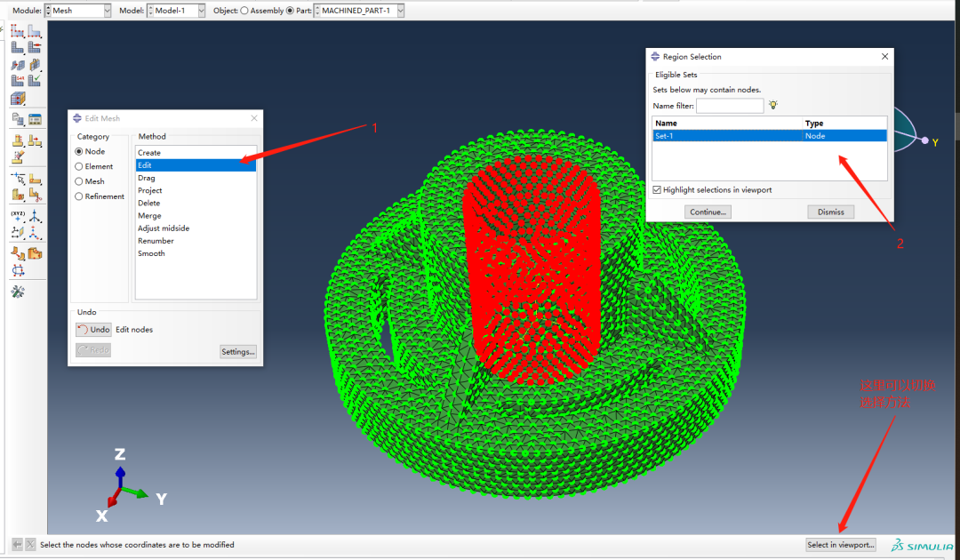The image size is (960, 560).
Task: Open the Model dropdown showing Model-1
Action: point(201,11)
